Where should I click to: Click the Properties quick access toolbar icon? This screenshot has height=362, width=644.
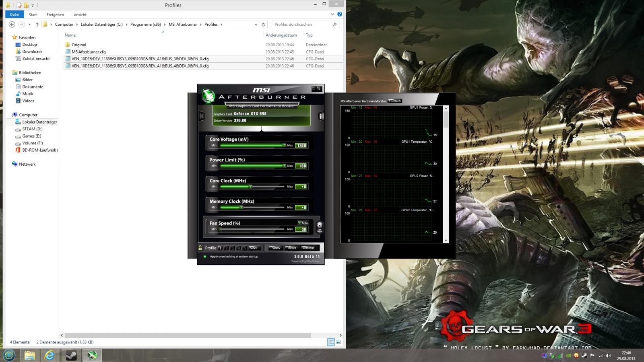coord(19,5)
